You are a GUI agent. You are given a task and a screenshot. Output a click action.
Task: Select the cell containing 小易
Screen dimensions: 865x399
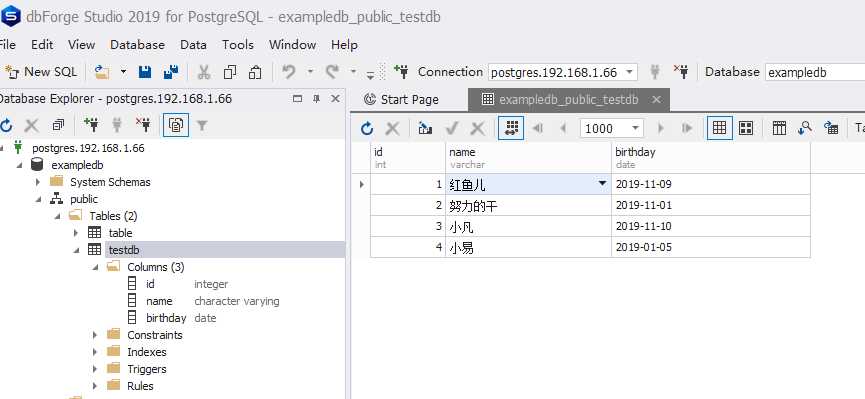coord(528,247)
